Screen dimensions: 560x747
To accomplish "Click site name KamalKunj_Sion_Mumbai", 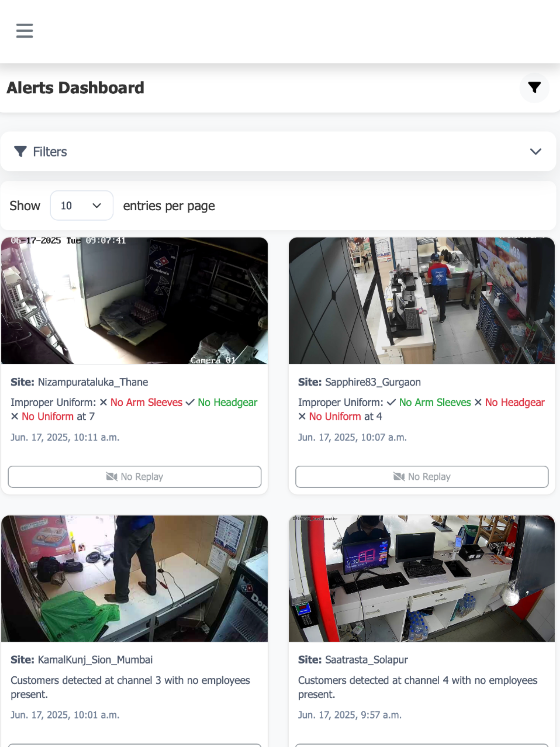I will pos(95,660).
